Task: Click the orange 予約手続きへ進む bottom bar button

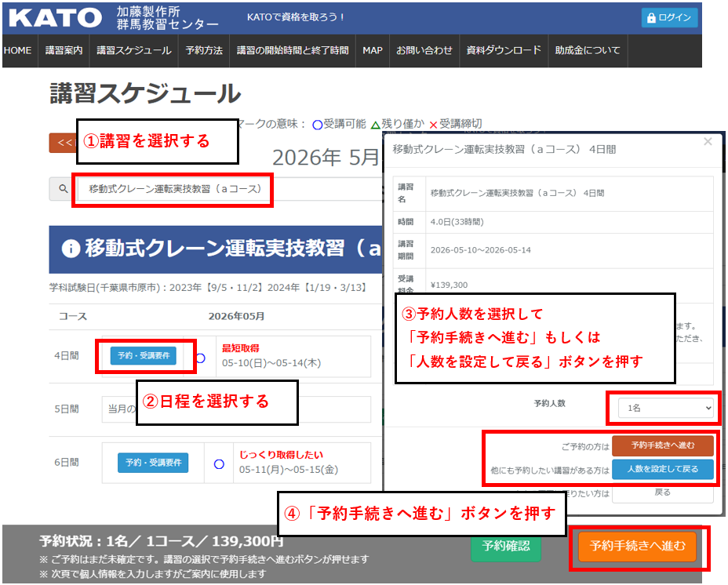Action: tap(638, 547)
